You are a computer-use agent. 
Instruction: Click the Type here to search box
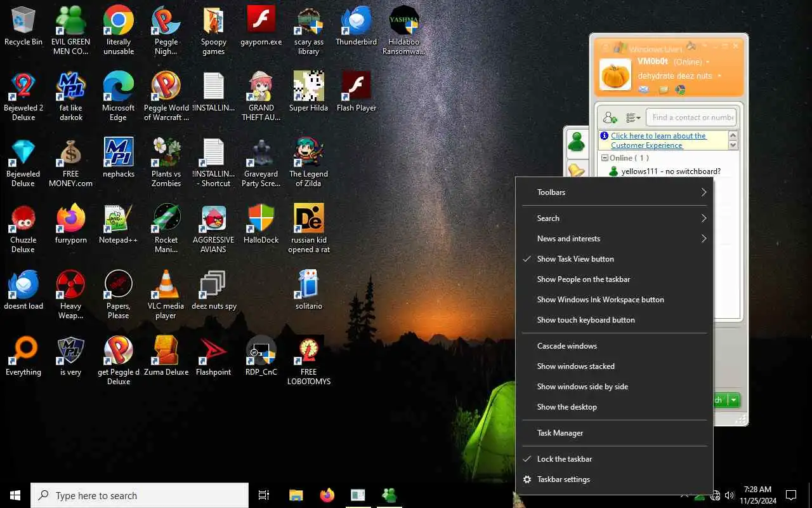140,495
